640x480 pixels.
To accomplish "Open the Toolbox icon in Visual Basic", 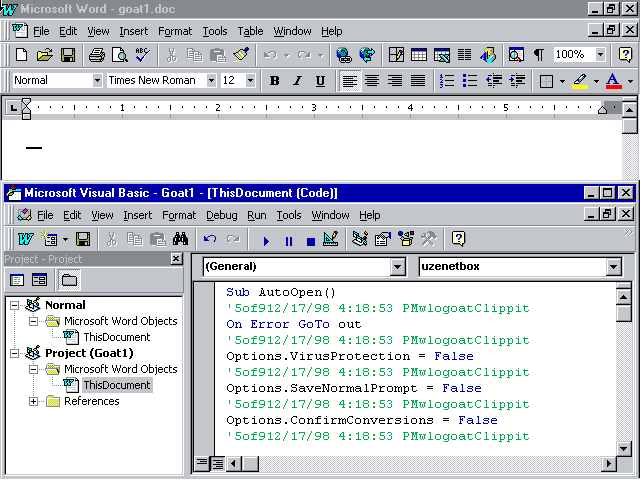I will 429,239.
